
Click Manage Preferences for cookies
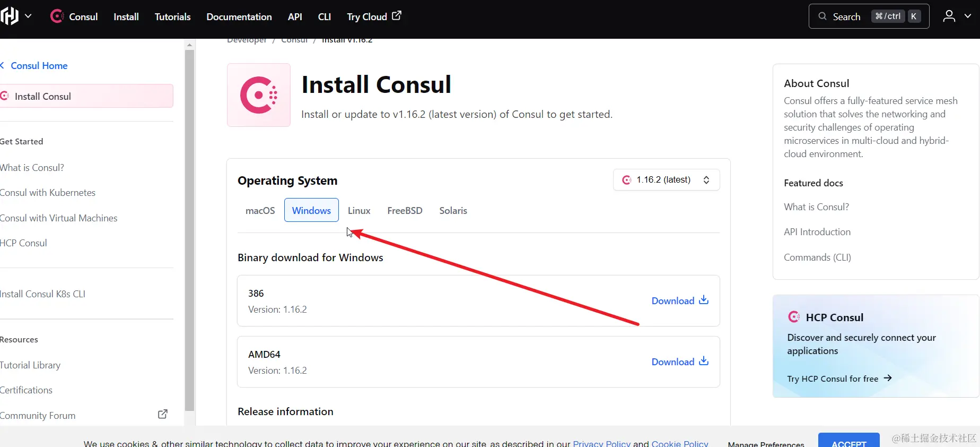tap(766, 444)
